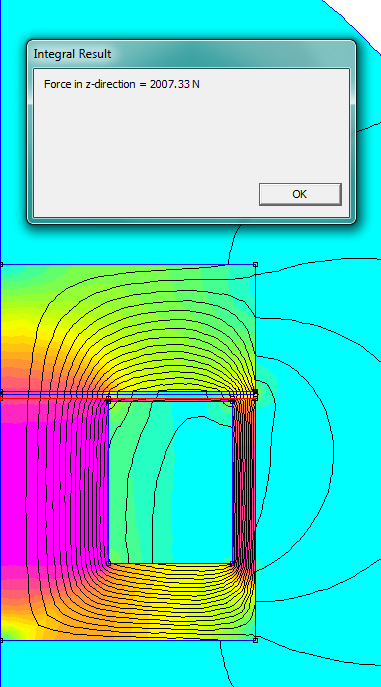Click OK to dismiss the Integral Result
This screenshot has width=381, height=687.
point(300,194)
